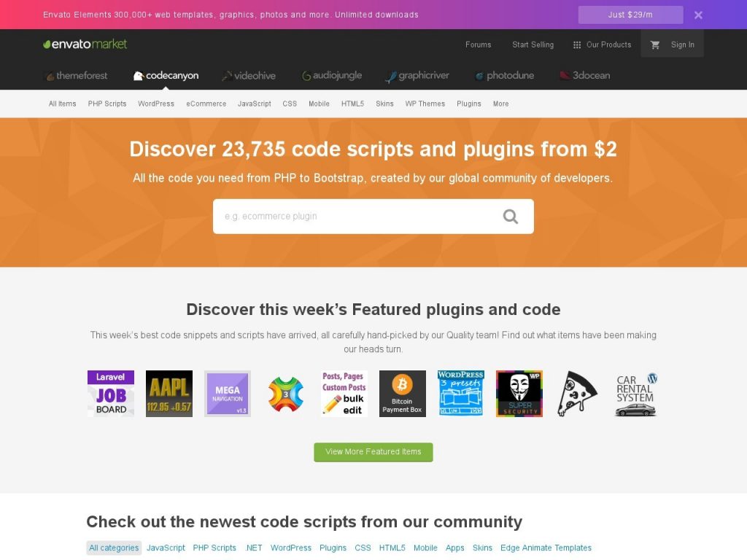This screenshot has width=747, height=560.
Task: Open the Start Selling link
Action: 533,44
